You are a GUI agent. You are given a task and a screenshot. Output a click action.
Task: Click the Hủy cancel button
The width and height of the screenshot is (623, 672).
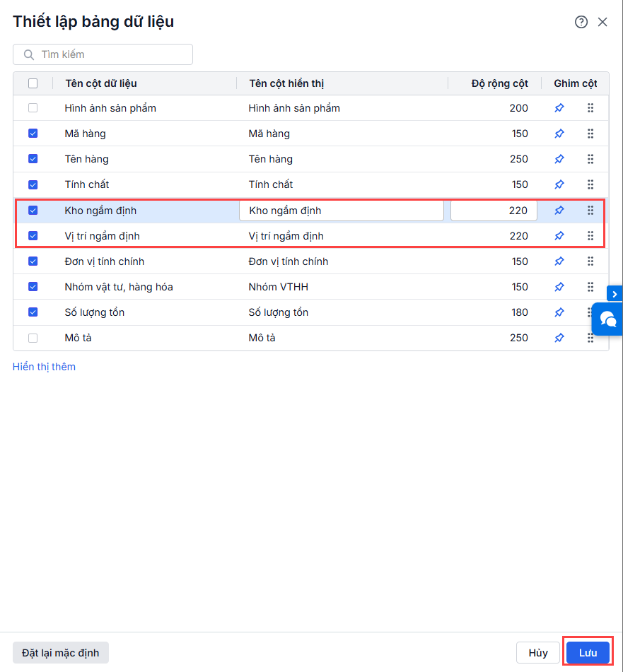[538, 652]
